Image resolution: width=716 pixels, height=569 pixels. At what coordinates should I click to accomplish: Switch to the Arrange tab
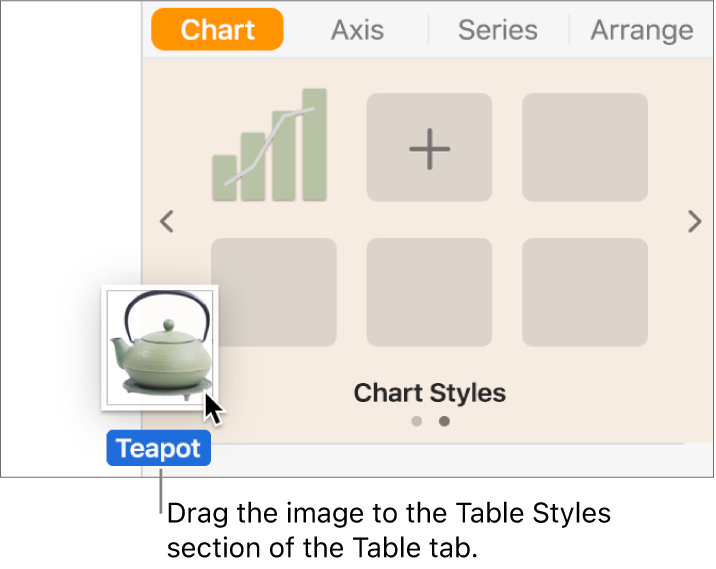641,30
